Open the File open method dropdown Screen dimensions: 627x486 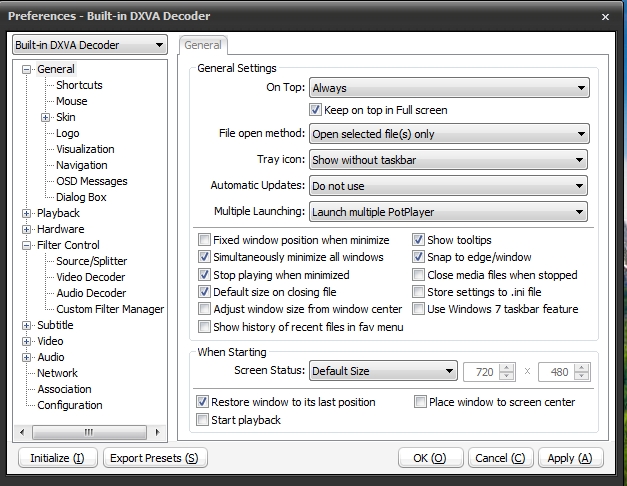(x=449, y=134)
